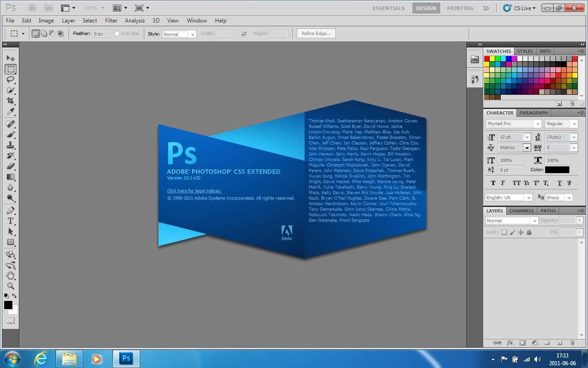Choose the Horizontal Type tool

(x=11, y=221)
